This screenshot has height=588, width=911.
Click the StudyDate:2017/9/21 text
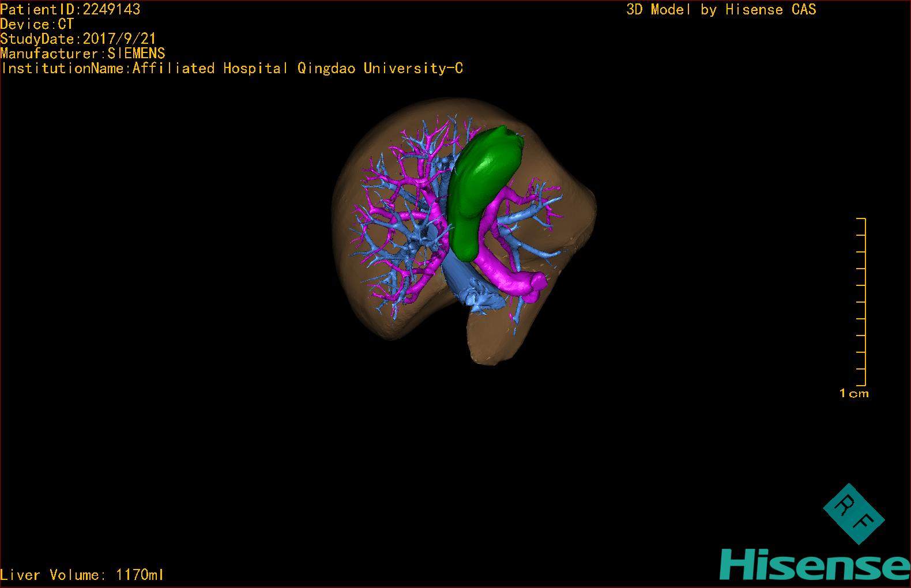78,39
